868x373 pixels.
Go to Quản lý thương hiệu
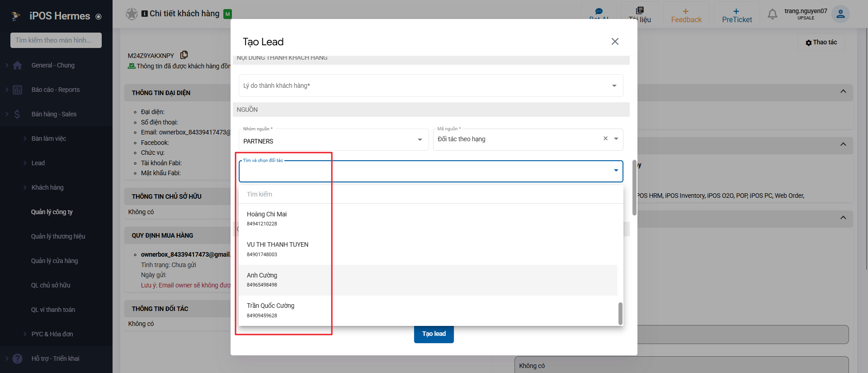(x=58, y=236)
